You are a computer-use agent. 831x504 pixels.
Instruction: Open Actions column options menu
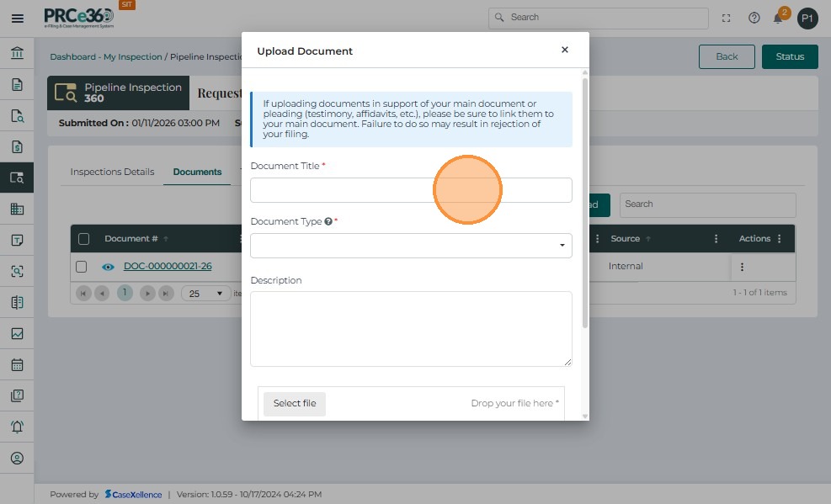(x=779, y=239)
